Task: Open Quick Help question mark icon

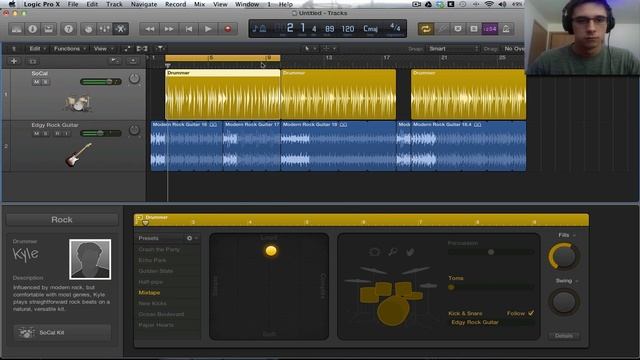Action: click(x=69, y=29)
